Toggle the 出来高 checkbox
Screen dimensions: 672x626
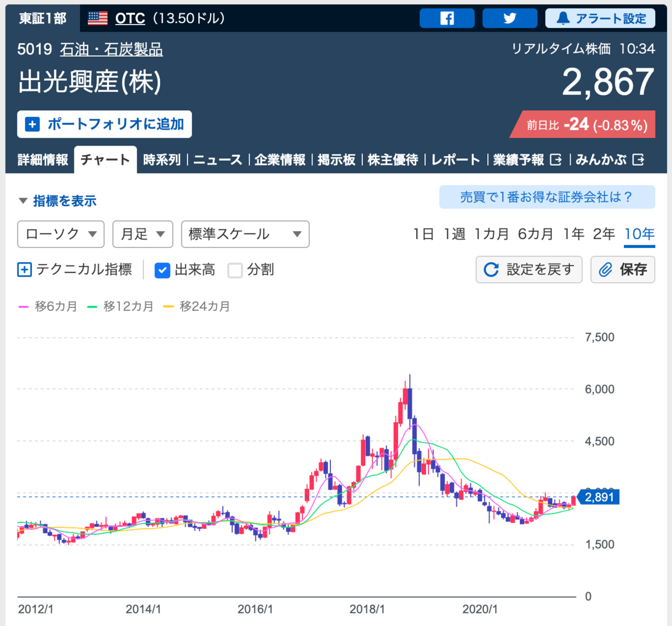coord(162,270)
